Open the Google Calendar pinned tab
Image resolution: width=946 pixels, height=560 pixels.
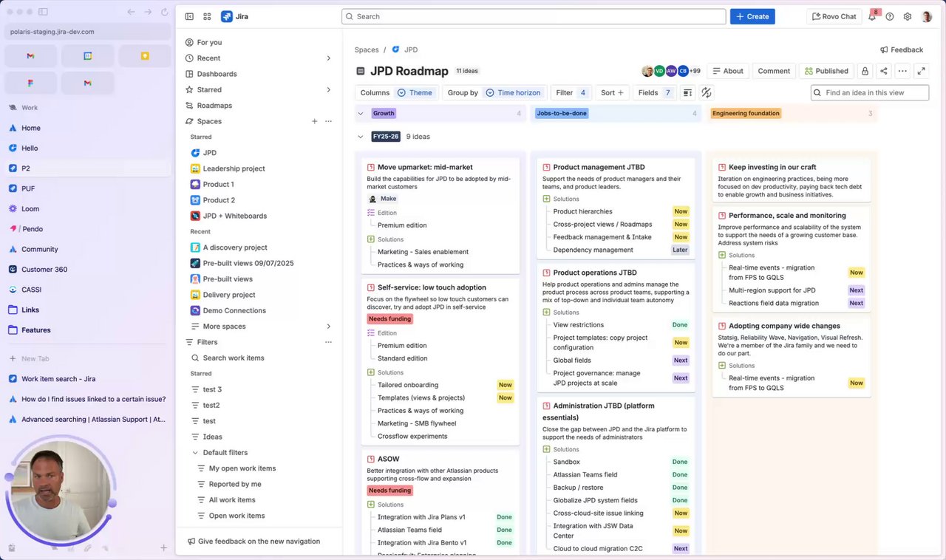tap(87, 55)
